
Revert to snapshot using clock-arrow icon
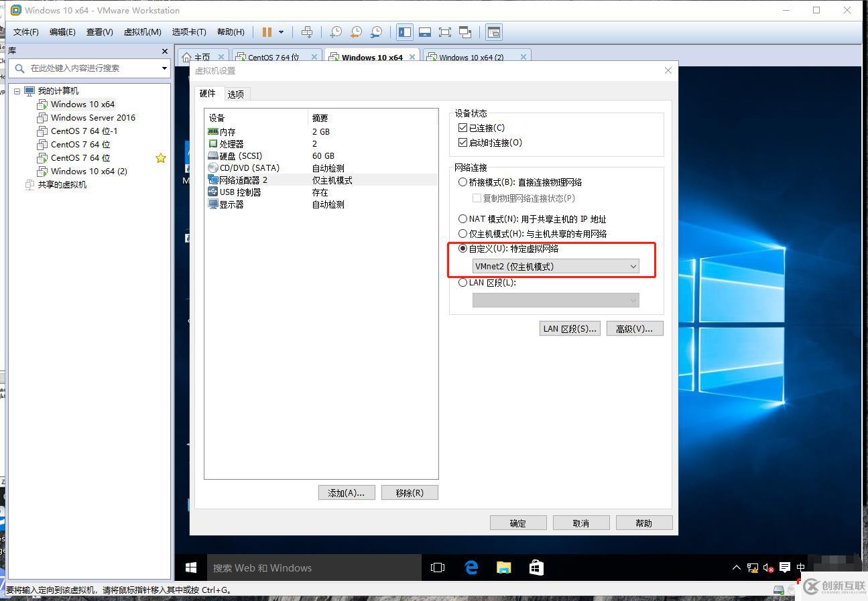356,32
